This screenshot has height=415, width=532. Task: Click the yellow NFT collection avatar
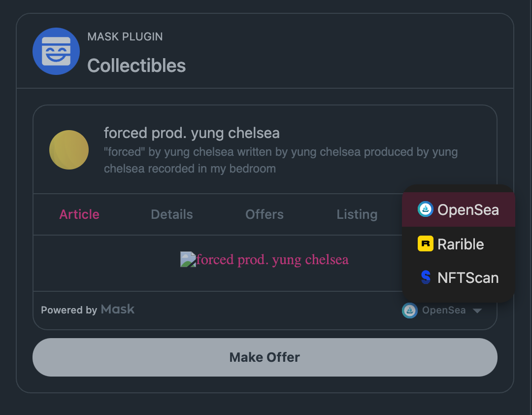click(x=69, y=150)
